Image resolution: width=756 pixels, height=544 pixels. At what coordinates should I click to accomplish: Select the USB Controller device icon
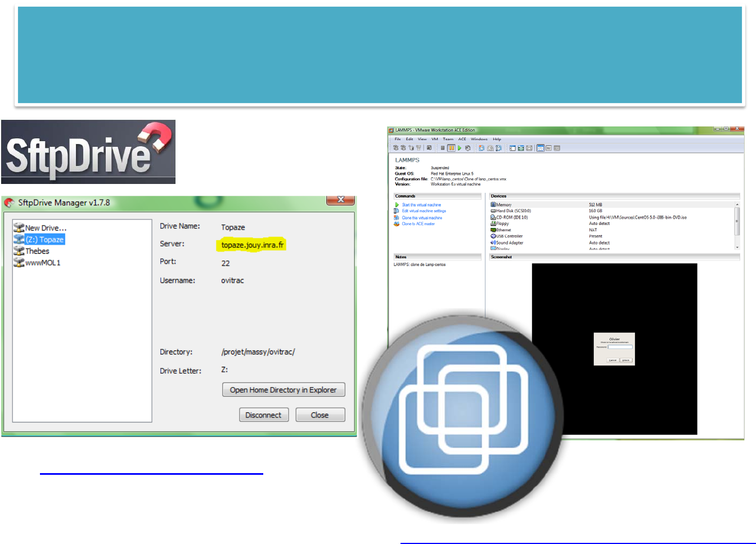493,236
